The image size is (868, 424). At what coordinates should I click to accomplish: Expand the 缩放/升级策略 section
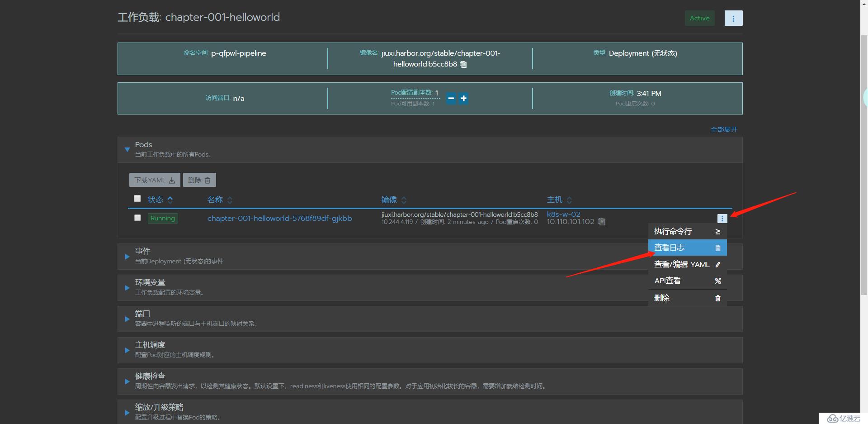[127, 413]
